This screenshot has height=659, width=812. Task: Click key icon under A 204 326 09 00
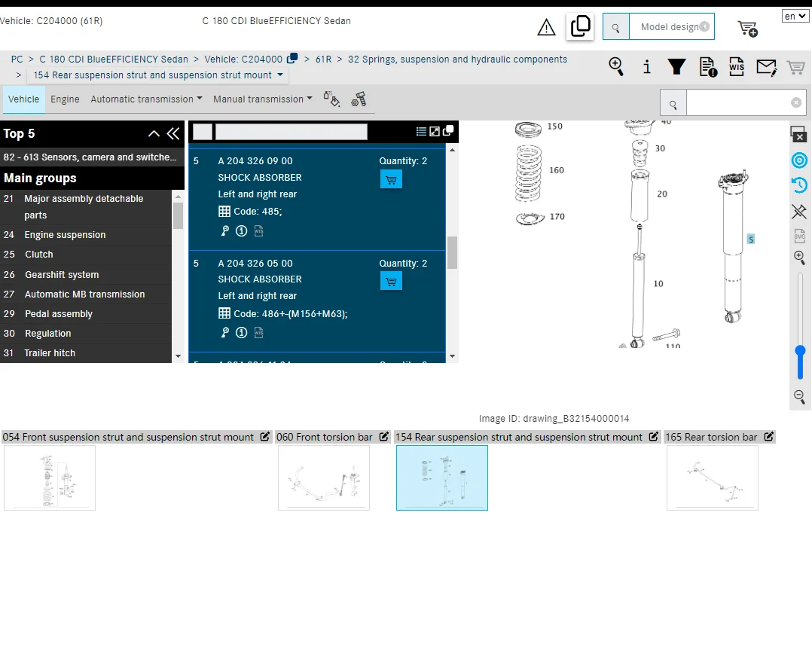(224, 231)
